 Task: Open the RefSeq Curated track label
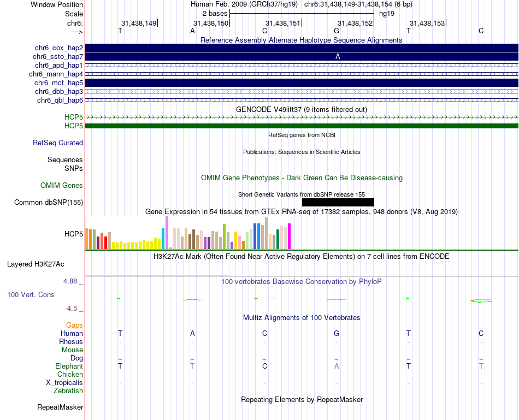(58, 143)
